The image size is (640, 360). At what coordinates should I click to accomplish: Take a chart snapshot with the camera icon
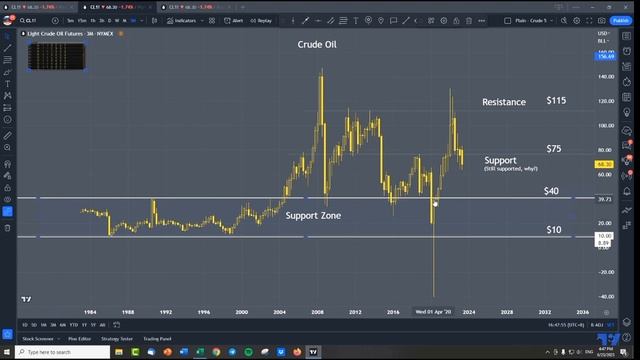(602, 21)
